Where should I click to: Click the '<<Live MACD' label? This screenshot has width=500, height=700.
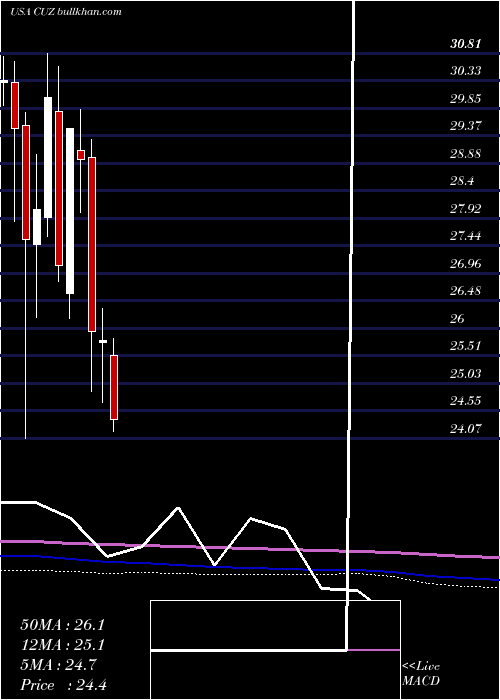point(421,673)
